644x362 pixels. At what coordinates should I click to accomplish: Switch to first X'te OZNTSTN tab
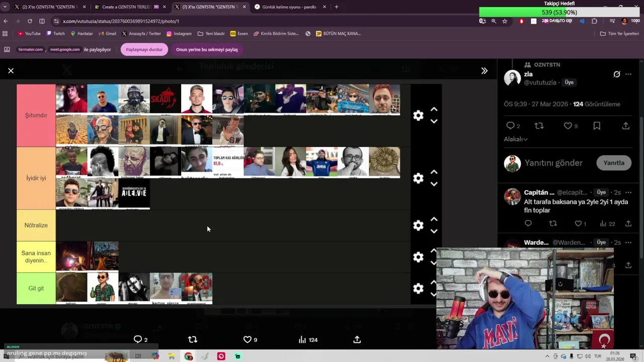50,7
